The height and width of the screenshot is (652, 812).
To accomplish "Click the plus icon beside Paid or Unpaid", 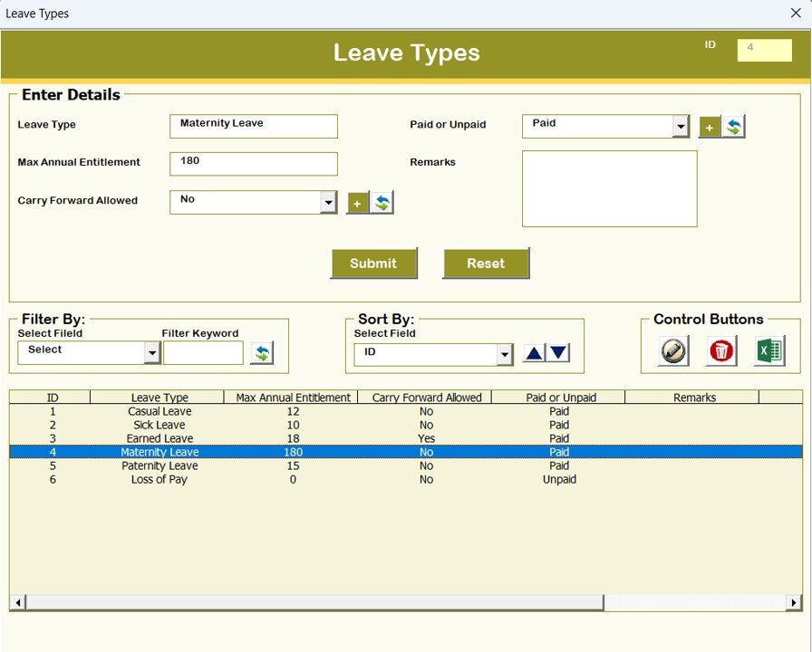I will click(710, 126).
